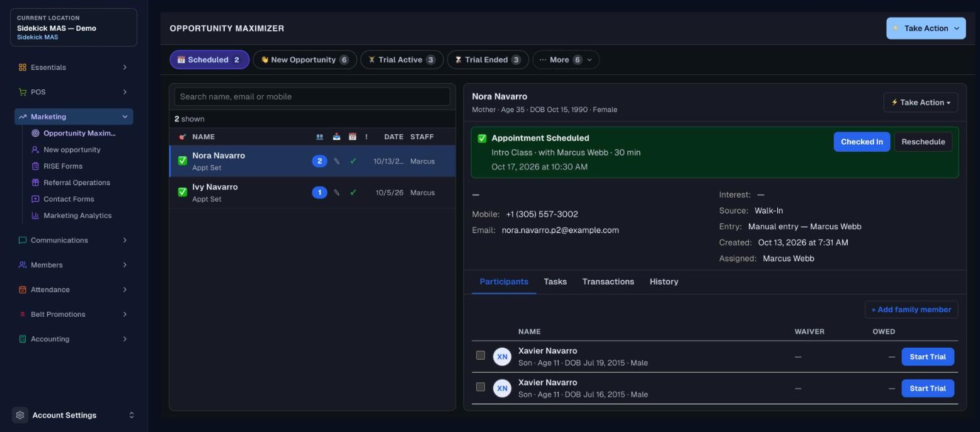Click the green checkmark in Ivy Navarro row
This screenshot has height=432, width=980.
(x=353, y=193)
